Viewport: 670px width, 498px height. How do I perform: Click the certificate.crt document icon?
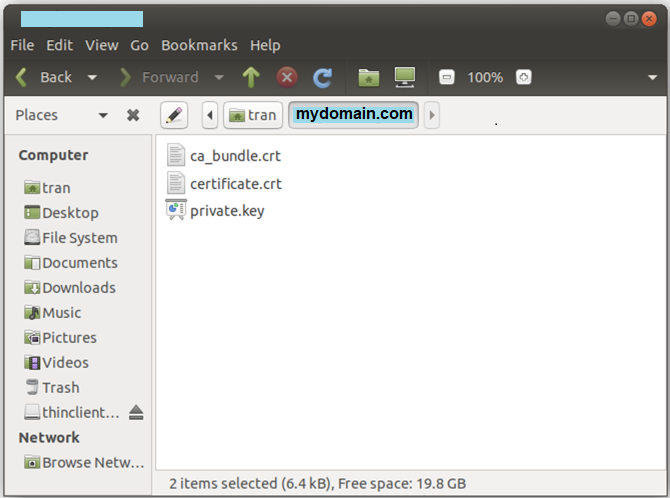coord(176,183)
